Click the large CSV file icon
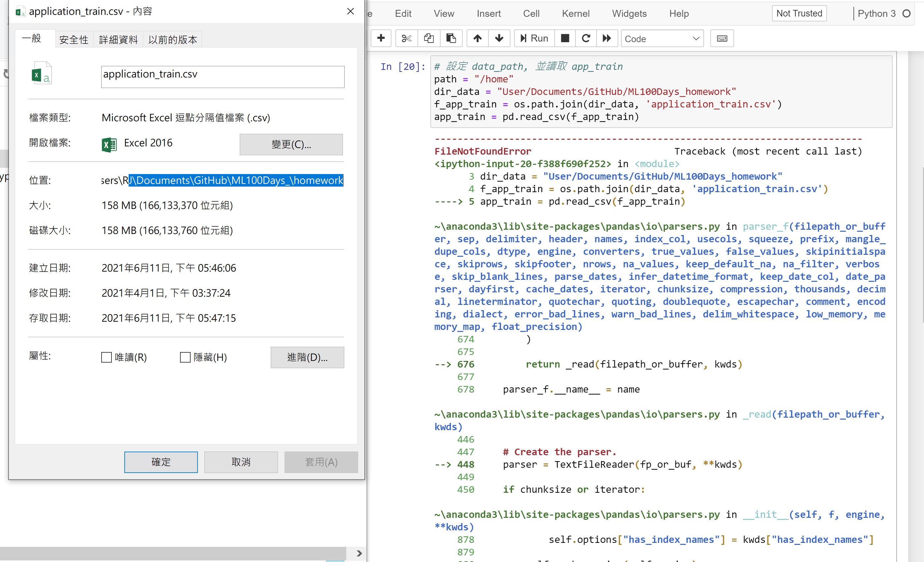Viewport: 924px width, 562px height. (x=41, y=73)
